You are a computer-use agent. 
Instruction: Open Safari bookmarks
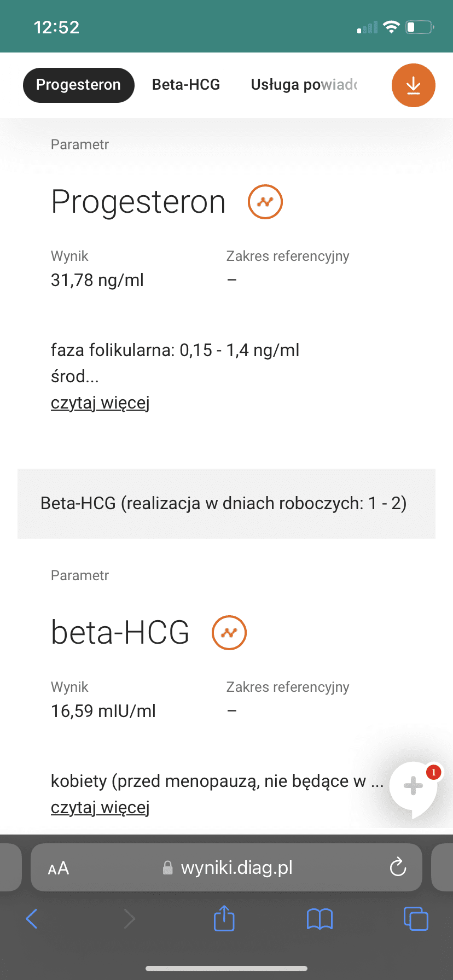point(320,919)
